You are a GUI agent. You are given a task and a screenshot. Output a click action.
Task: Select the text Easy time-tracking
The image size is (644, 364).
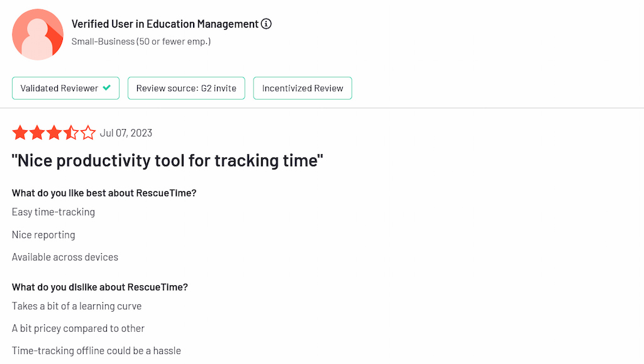[x=53, y=212]
